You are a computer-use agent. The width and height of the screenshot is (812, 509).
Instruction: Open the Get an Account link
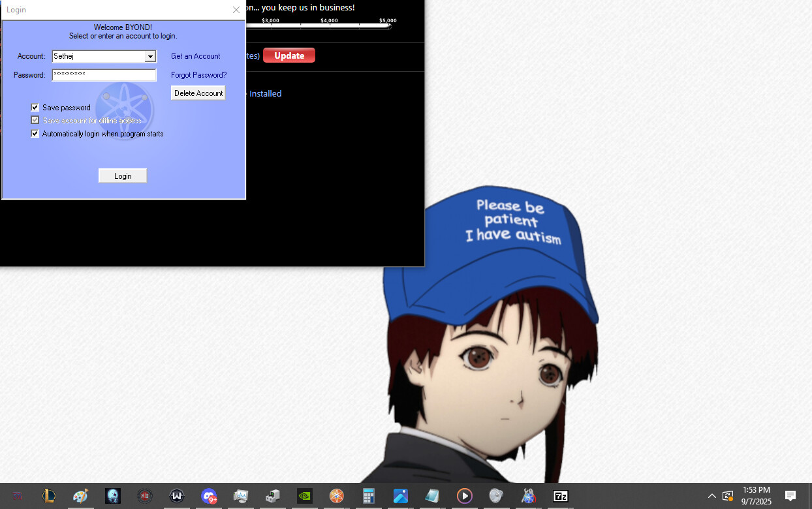(196, 56)
